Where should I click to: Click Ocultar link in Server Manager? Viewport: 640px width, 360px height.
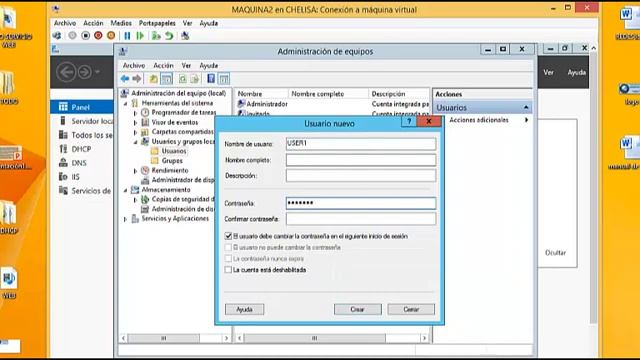(556, 253)
